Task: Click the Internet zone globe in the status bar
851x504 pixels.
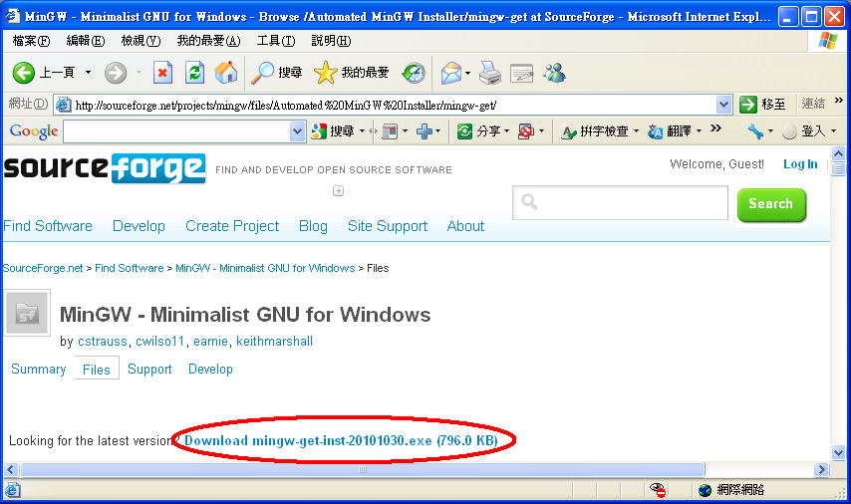Action: click(x=705, y=490)
